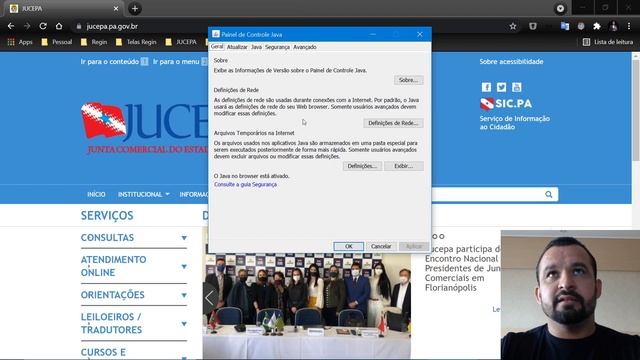Open the Jucepa participa news headline
This screenshot has width=640, height=360.
pos(462,268)
